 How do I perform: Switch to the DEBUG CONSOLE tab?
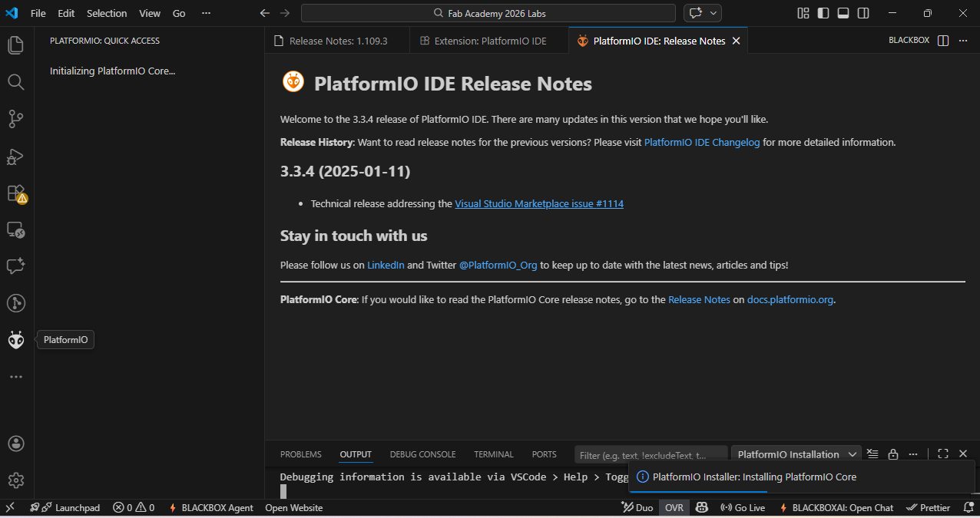(422, 454)
